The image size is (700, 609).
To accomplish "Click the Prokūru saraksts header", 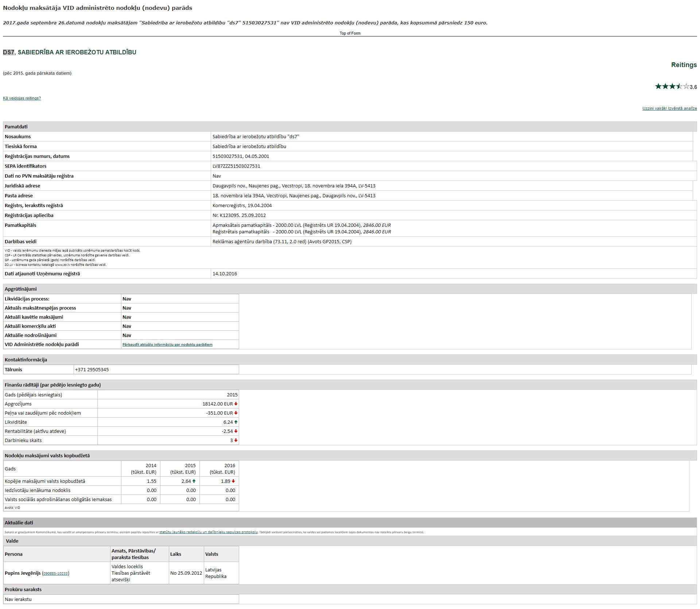I will coord(23,589).
